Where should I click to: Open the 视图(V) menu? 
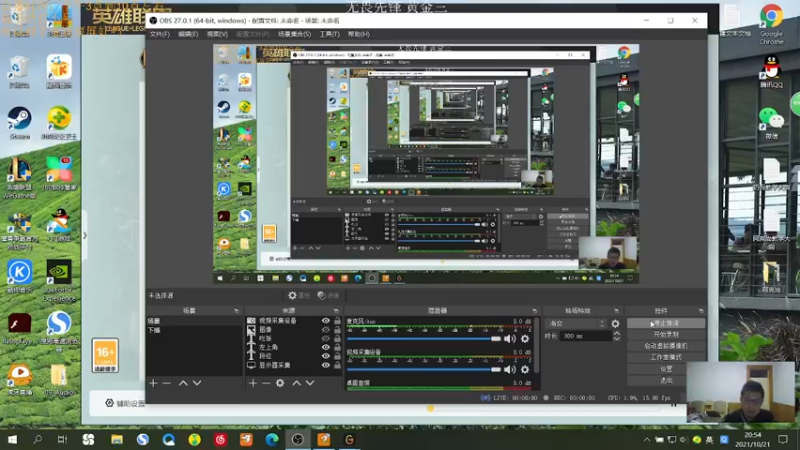217,34
